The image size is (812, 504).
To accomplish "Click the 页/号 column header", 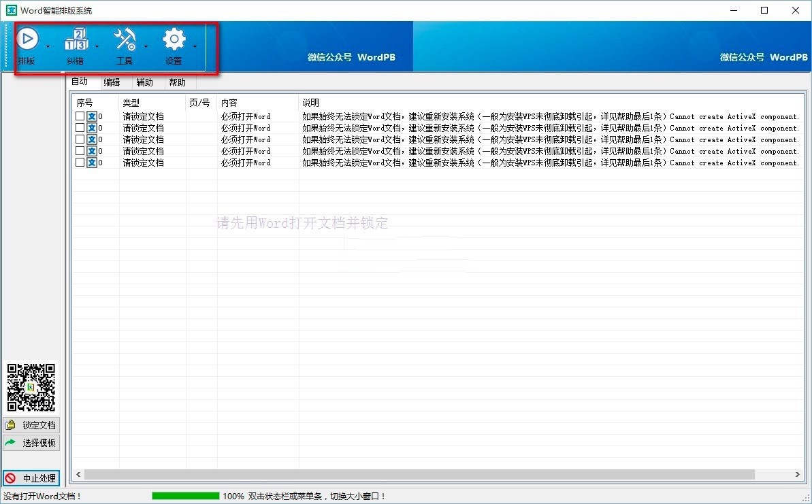I will pos(201,103).
